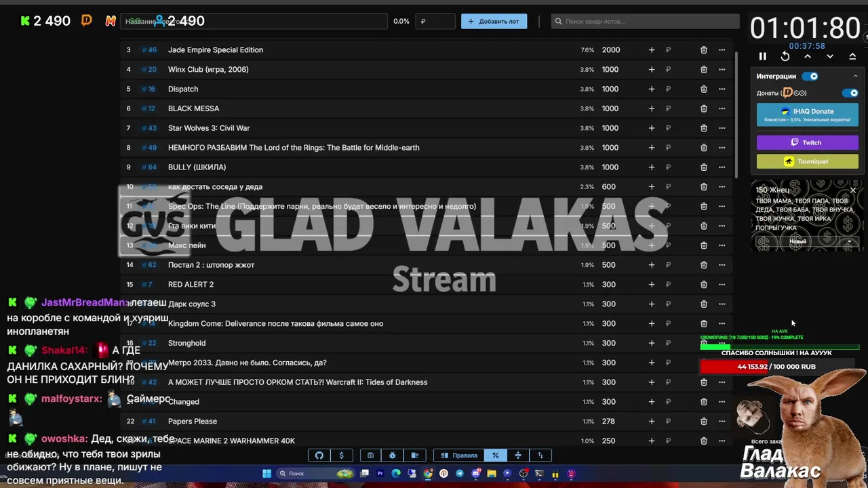Select the Stronghold lot name
The width and height of the screenshot is (868, 488).
pyautogui.click(x=186, y=343)
